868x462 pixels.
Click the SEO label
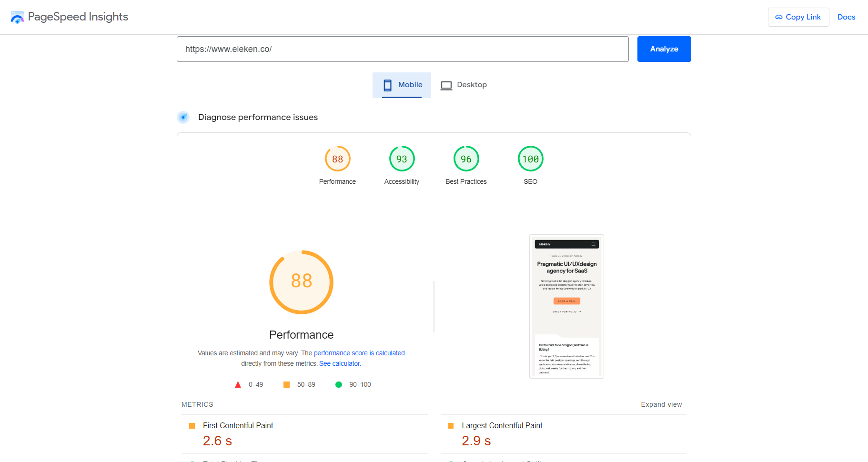(530, 181)
